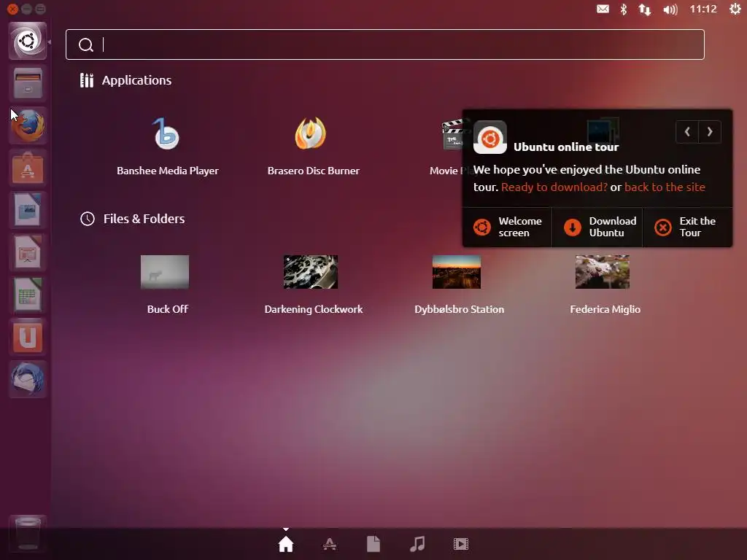Open the Files home folder launcher icon

(28, 83)
